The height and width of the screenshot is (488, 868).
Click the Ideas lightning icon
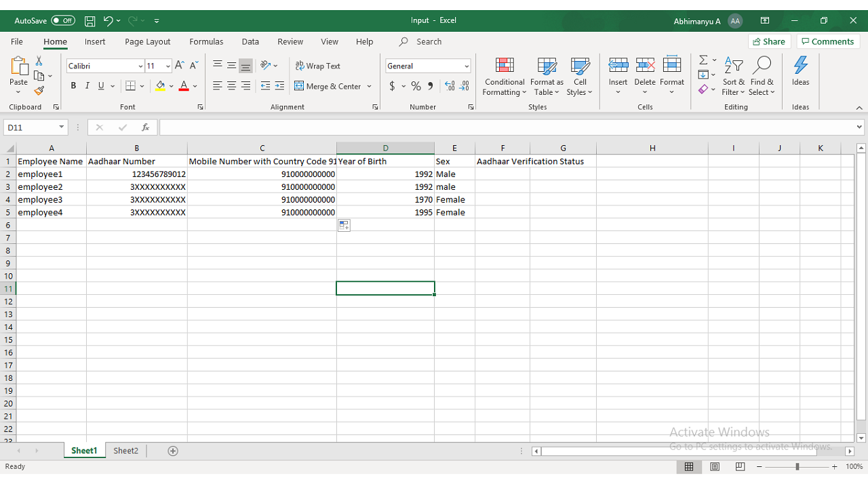tap(800, 71)
